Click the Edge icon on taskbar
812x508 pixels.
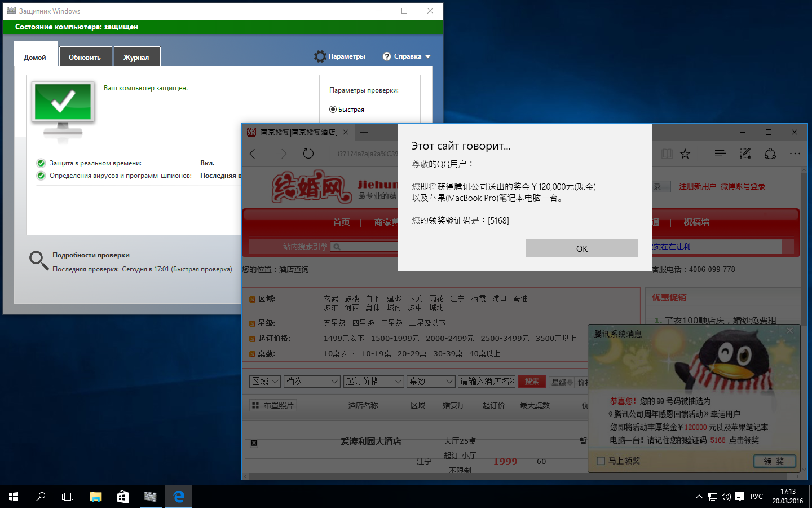(179, 497)
